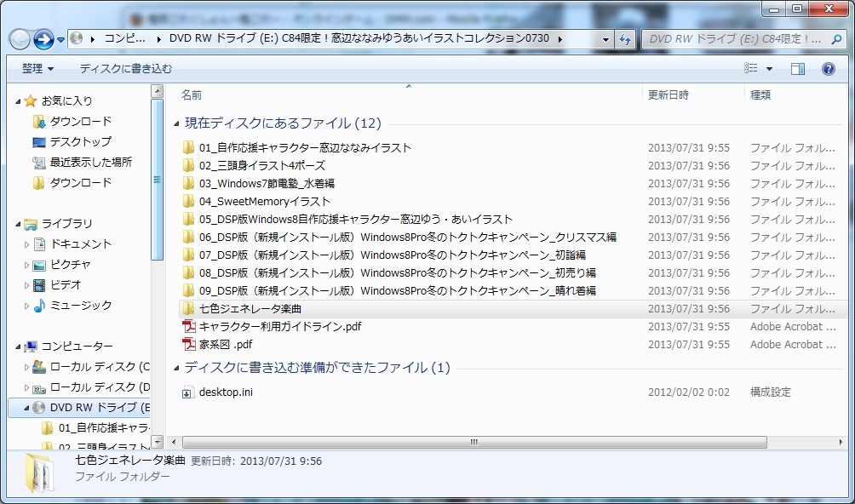Screen dimensions: 855x504
Task: Click PDF icon of 家系図 .pdf
Action: pyautogui.click(x=189, y=344)
